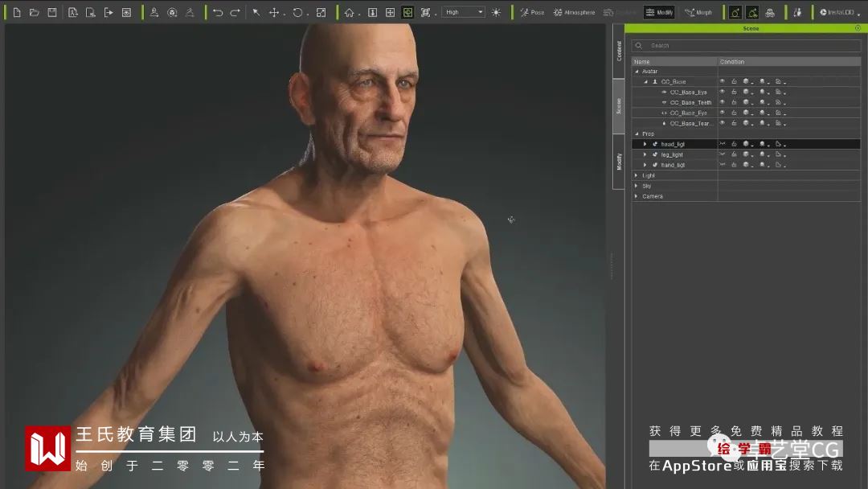Switch to the Content side tab

619,51
